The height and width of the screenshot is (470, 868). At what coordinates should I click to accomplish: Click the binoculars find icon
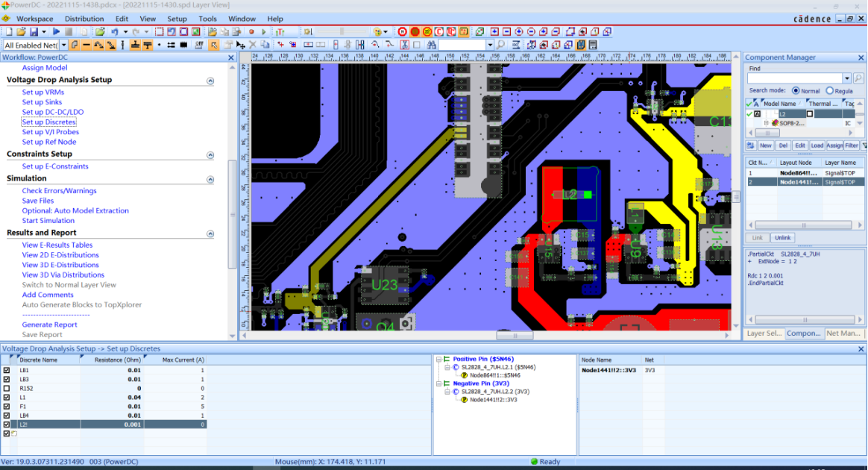click(431, 45)
